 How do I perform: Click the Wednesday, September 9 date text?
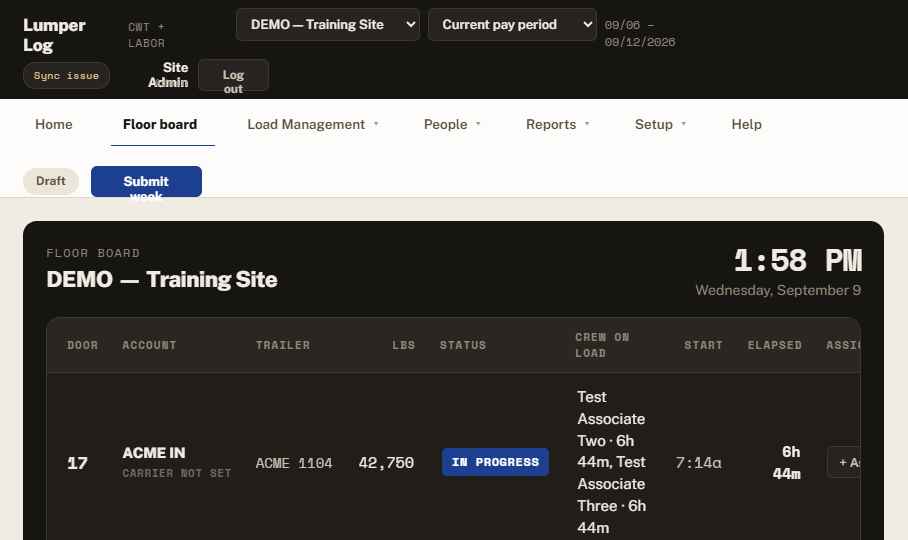click(x=778, y=290)
